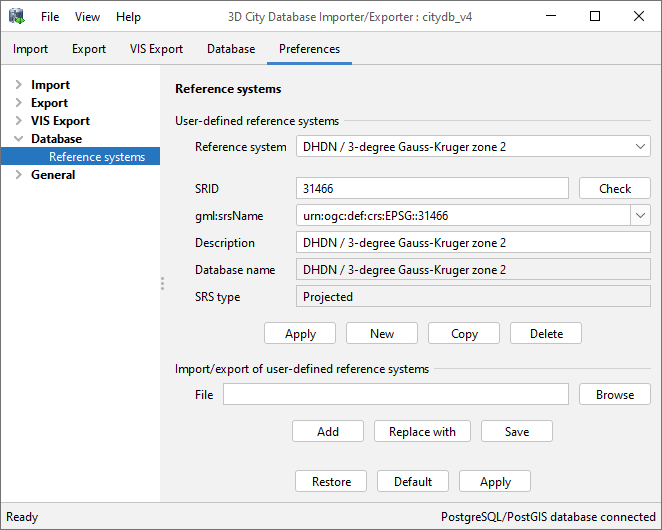Expand the Import tree node arrow
The image size is (662, 530).
pyautogui.click(x=18, y=84)
